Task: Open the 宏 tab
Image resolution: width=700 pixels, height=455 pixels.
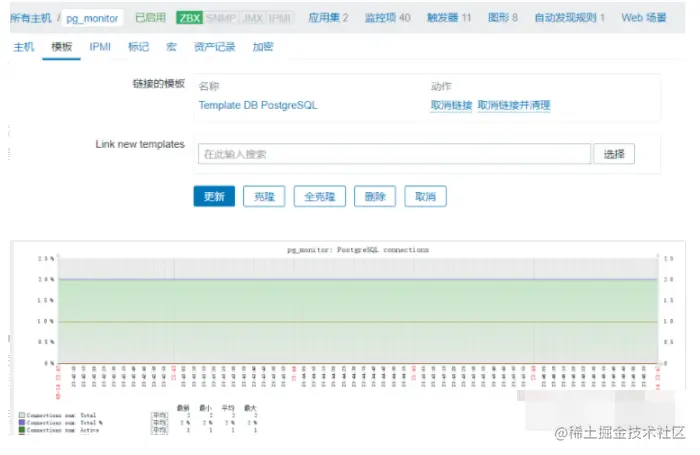Action: click(171, 47)
